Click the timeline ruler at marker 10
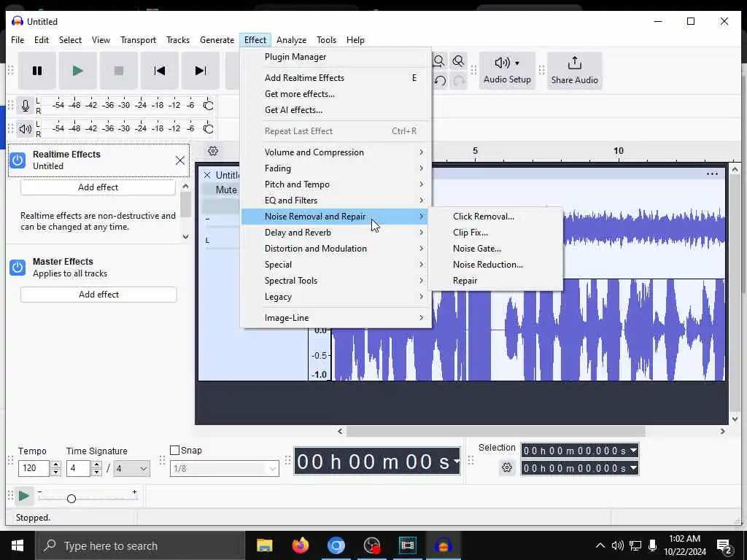 point(619,151)
